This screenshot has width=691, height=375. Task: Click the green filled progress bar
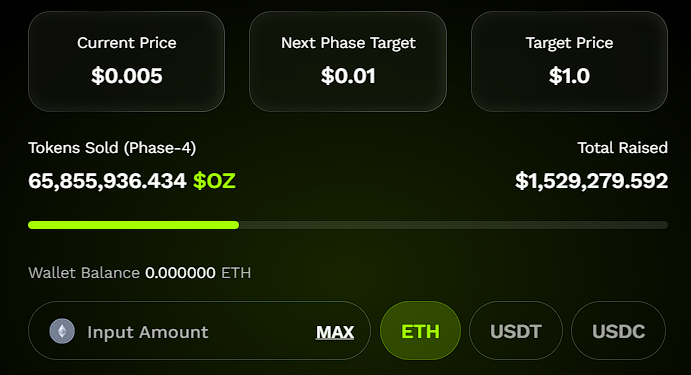[134, 225]
